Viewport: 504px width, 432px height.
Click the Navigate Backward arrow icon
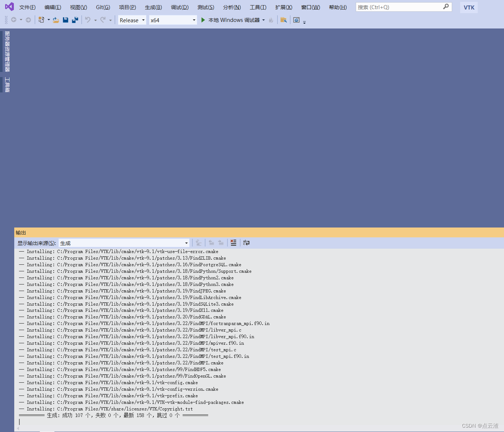click(14, 20)
